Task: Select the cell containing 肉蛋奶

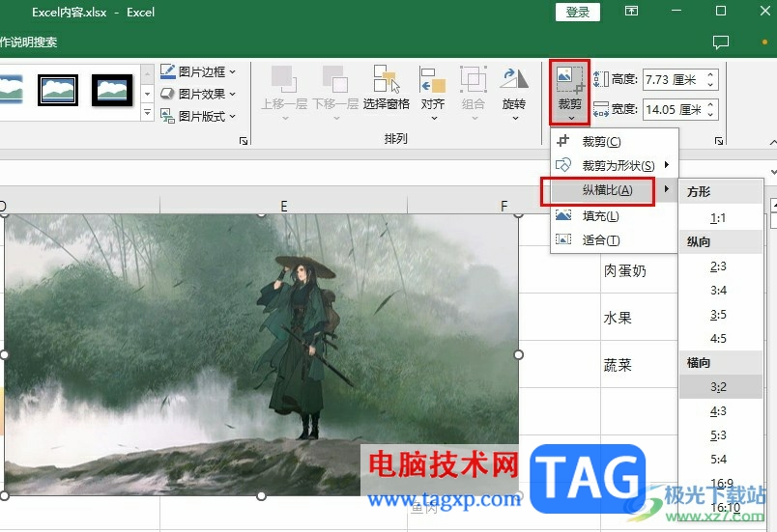Action: pos(639,270)
